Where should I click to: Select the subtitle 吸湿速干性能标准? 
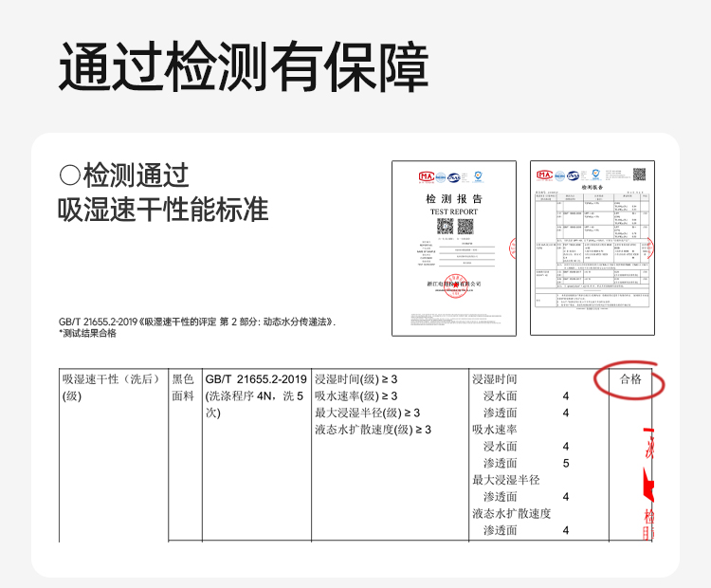(x=163, y=210)
